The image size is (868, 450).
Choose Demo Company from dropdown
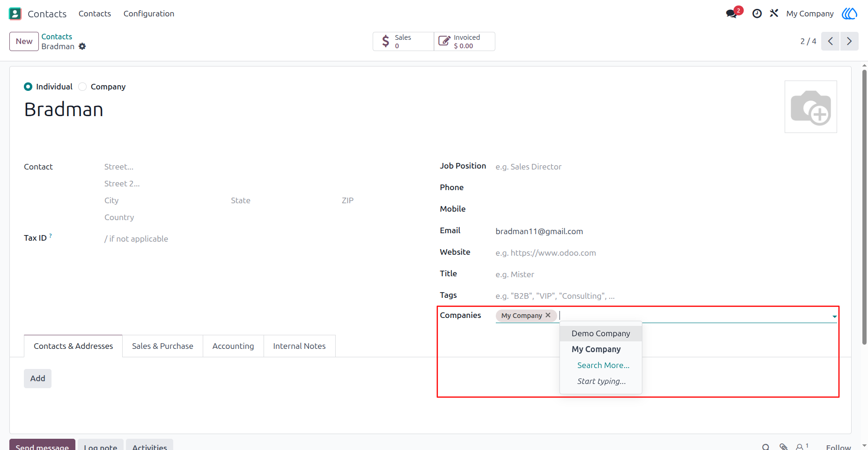coord(601,333)
